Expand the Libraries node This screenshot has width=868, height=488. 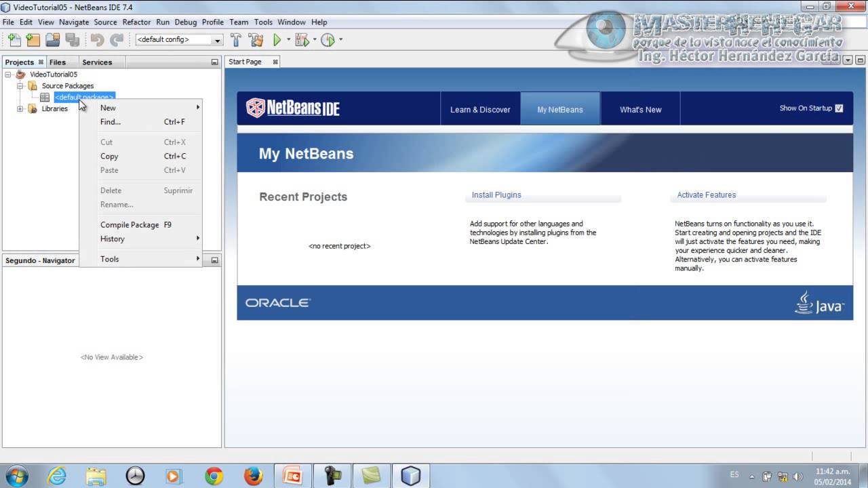point(20,108)
